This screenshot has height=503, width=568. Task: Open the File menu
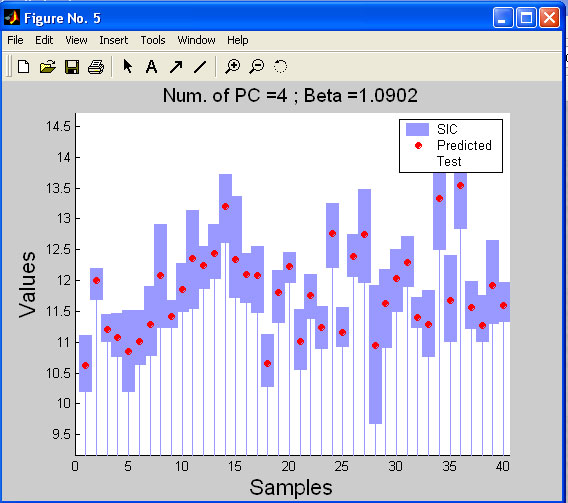tap(15, 40)
